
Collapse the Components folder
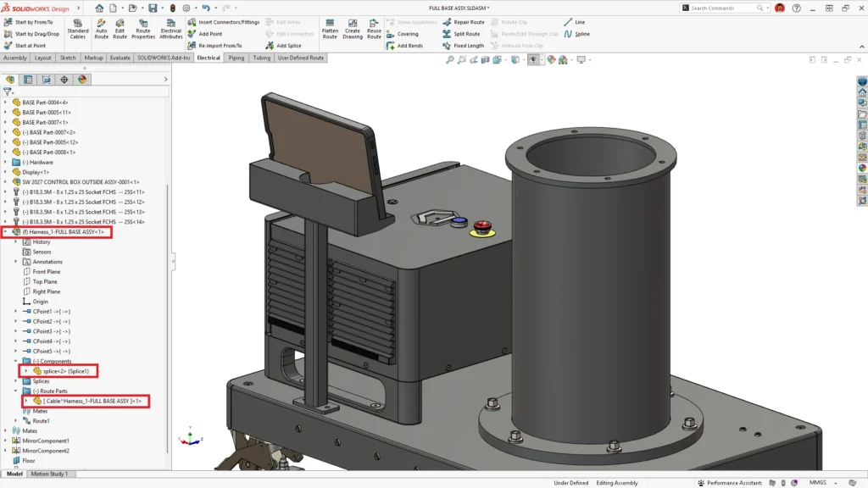15,361
